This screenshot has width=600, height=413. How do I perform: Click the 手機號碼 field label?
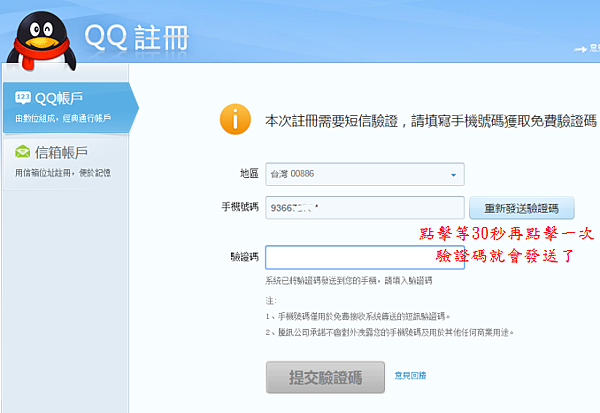(x=240, y=207)
